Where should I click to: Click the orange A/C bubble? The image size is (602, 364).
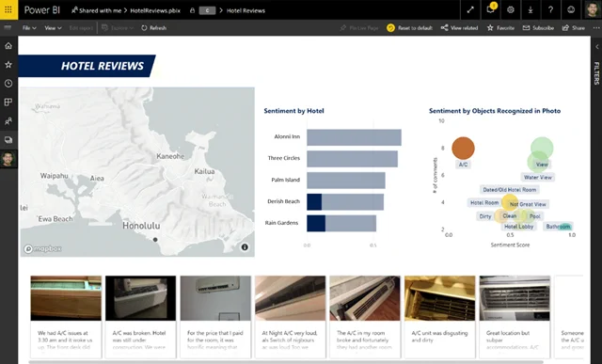click(x=463, y=148)
